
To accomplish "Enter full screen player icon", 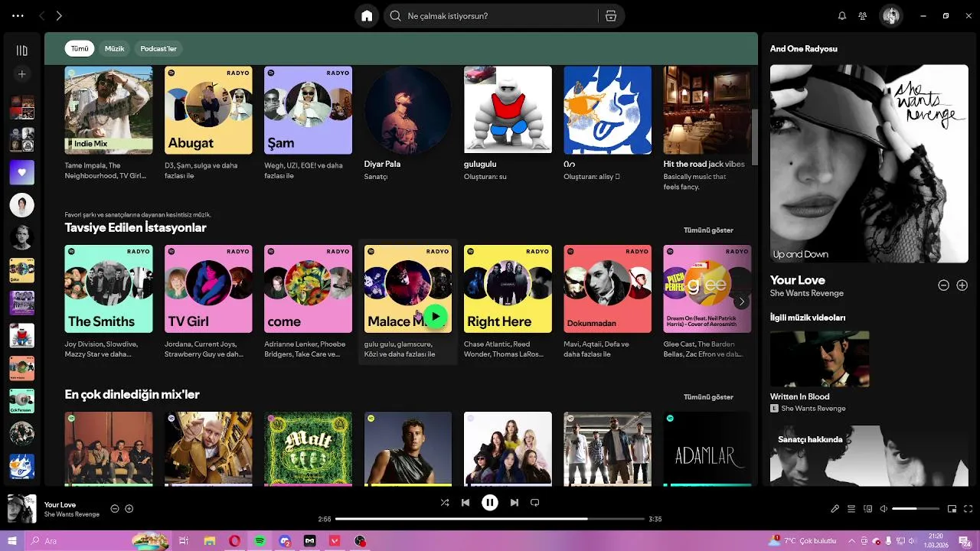I will pyautogui.click(x=969, y=509).
